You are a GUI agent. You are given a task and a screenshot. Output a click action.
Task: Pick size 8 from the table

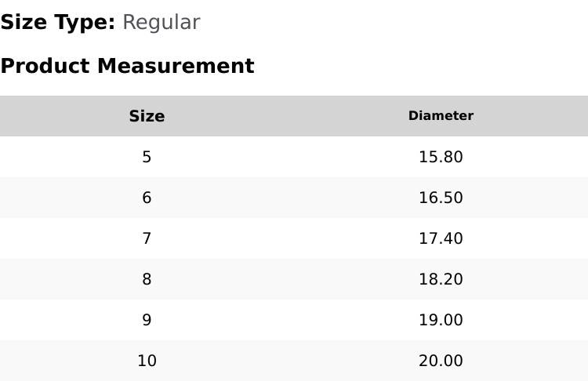(147, 279)
